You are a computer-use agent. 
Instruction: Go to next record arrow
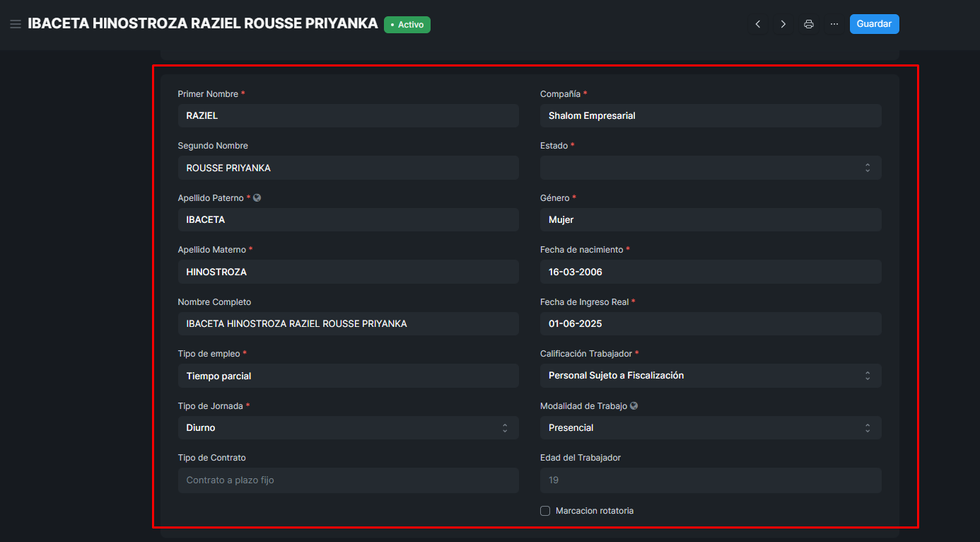coord(783,24)
